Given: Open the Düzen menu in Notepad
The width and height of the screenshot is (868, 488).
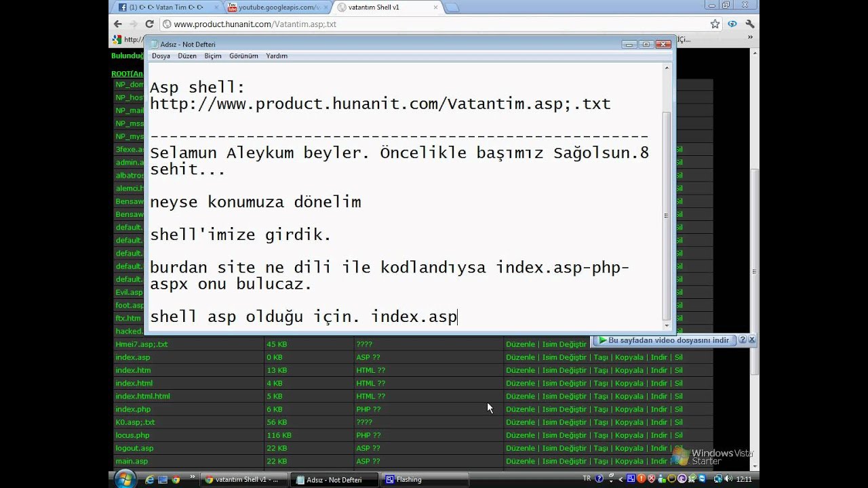Looking at the screenshot, I should pyautogui.click(x=187, y=56).
